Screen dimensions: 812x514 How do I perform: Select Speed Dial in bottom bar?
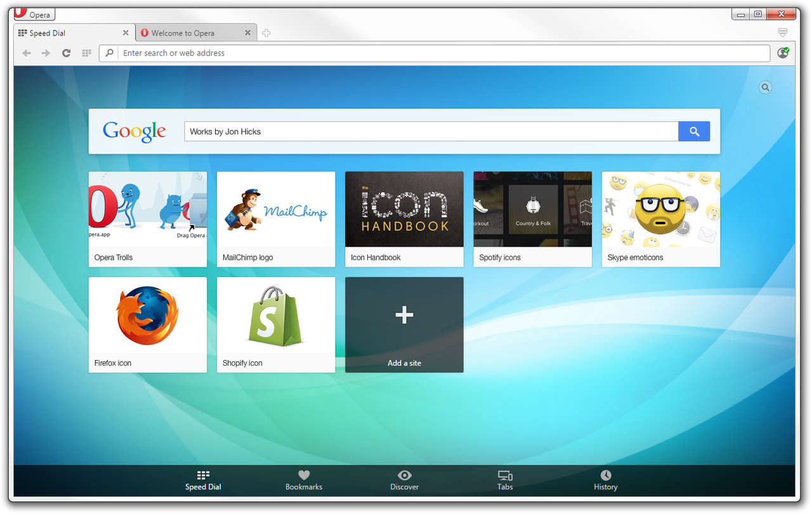pos(203,481)
